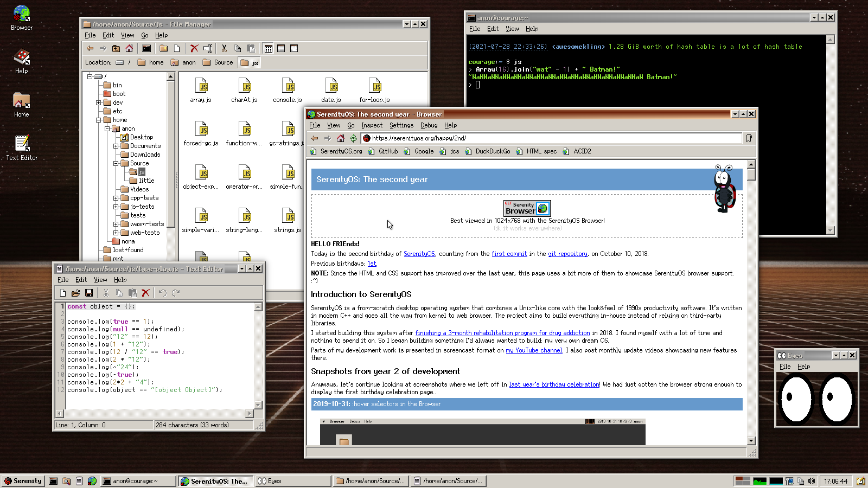Click the browser reload page icon
This screenshot has height=488, width=868.
(x=354, y=138)
